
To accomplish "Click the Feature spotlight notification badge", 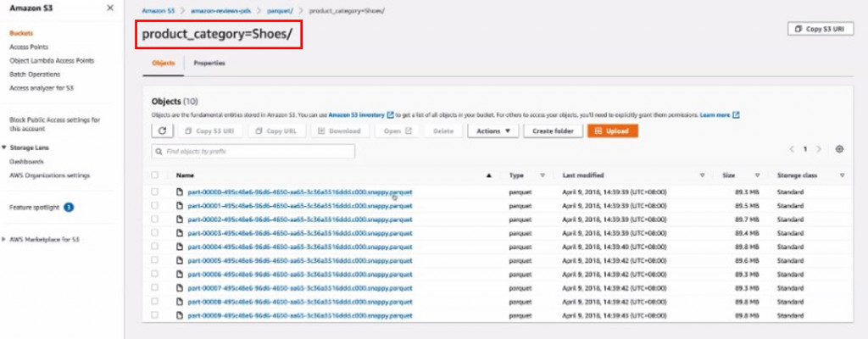I will (69, 208).
